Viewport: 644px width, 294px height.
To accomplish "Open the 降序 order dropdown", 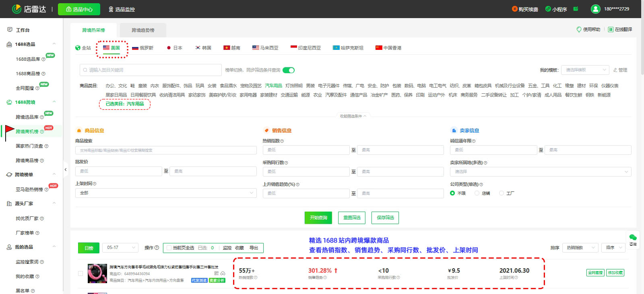I will (613, 248).
